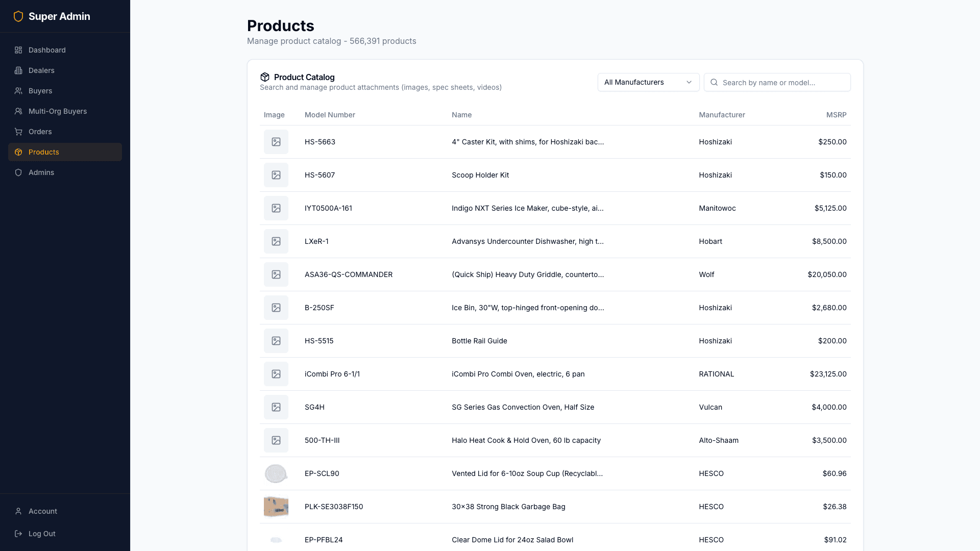This screenshot has width=980, height=551.
Task: Select Admins in the sidebar
Action: click(x=65, y=172)
